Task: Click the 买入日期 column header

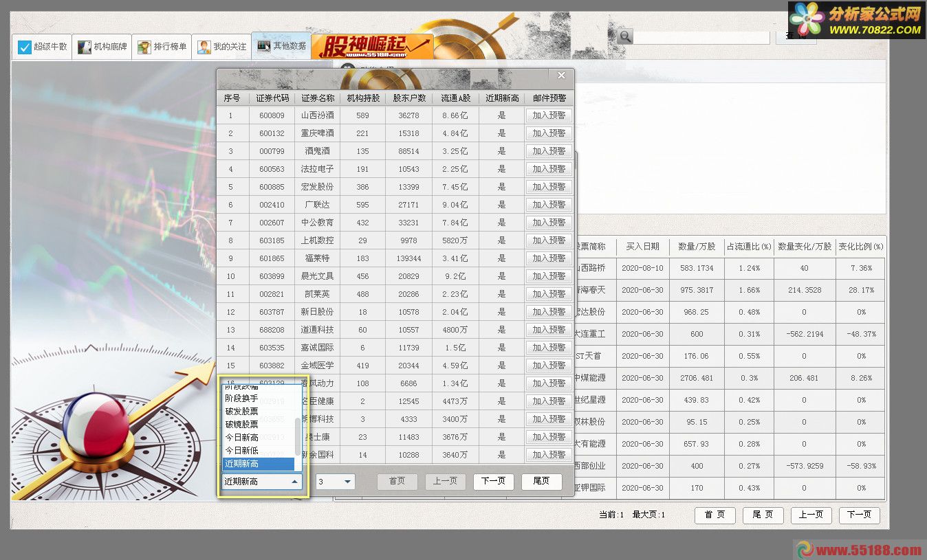Action: (642, 246)
